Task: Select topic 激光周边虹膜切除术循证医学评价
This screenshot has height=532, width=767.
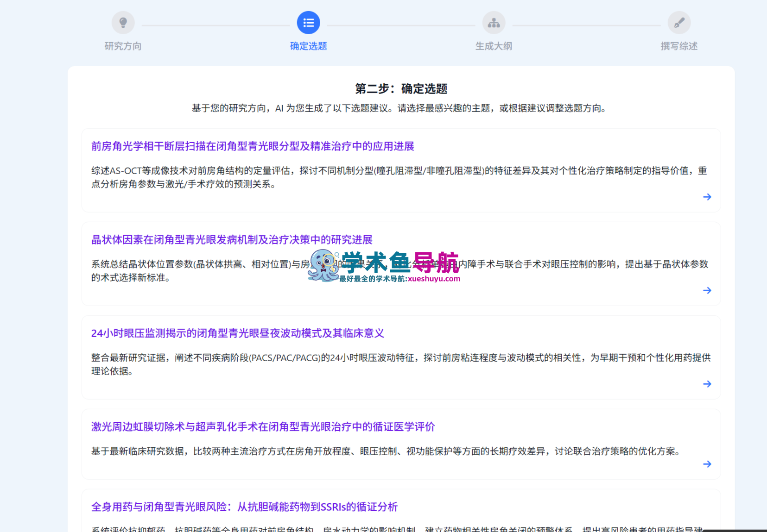Action: (x=263, y=427)
